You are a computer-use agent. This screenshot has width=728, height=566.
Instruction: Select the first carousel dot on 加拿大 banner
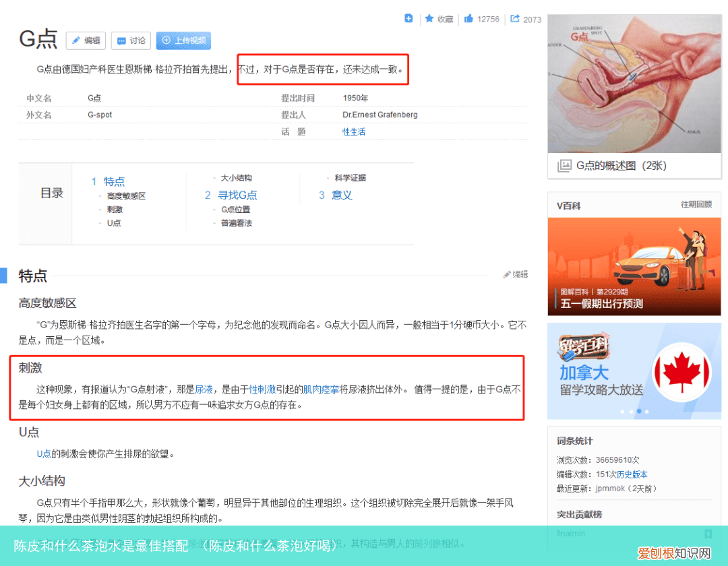[622, 412]
